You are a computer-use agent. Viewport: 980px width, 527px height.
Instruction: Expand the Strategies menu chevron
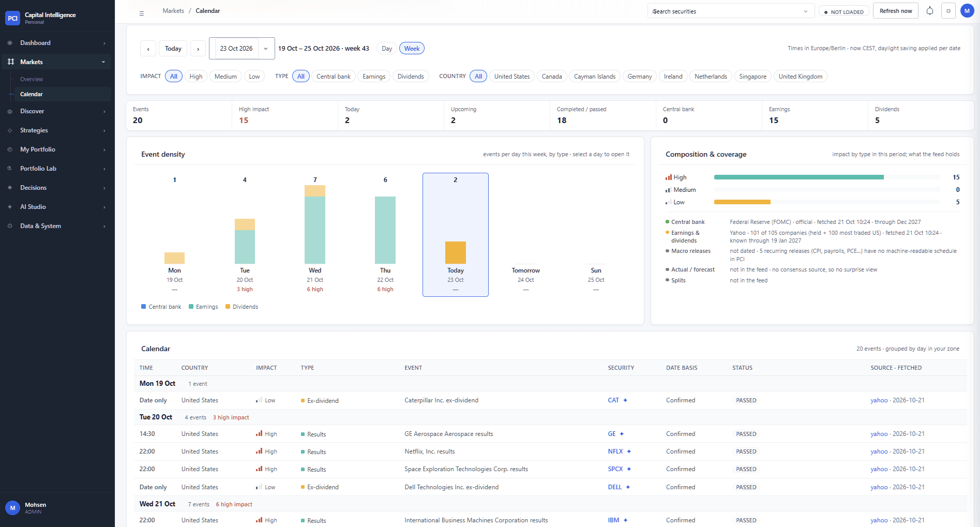click(x=104, y=131)
